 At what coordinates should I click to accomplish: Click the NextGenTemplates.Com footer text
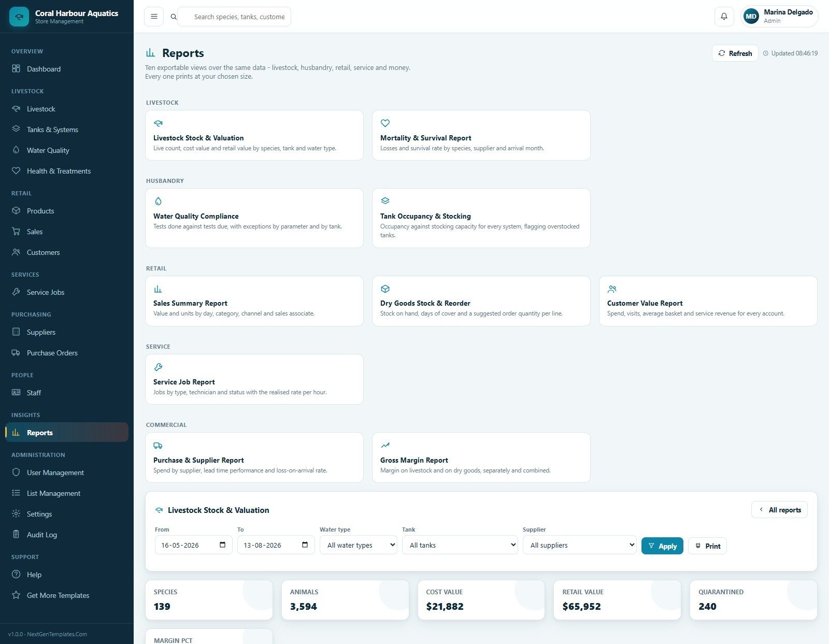(57, 634)
